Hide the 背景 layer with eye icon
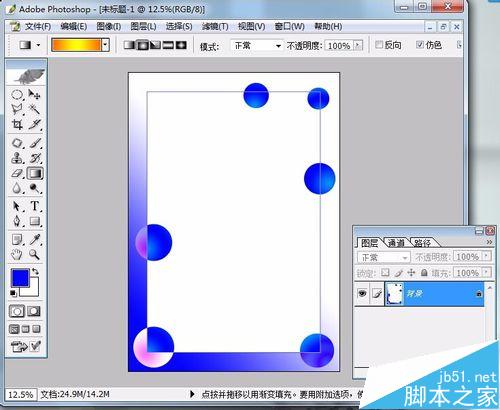This screenshot has width=500, height=410. click(362, 294)
